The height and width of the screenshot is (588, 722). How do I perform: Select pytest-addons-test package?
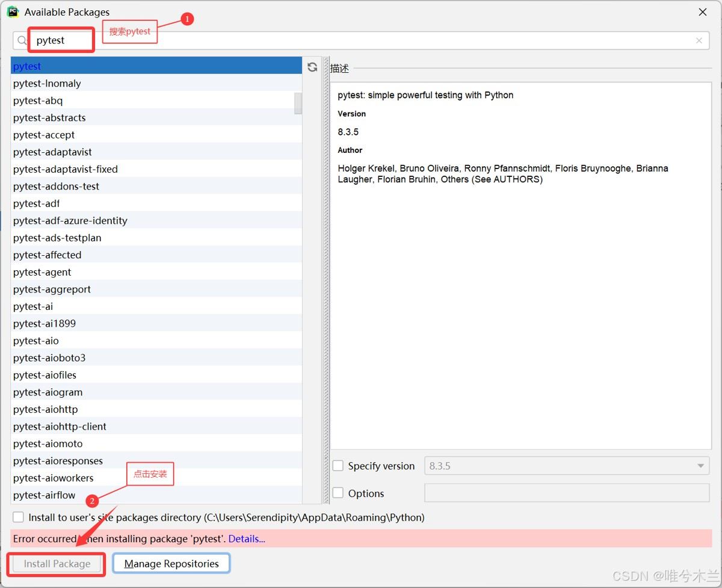(x=156, y=187)
